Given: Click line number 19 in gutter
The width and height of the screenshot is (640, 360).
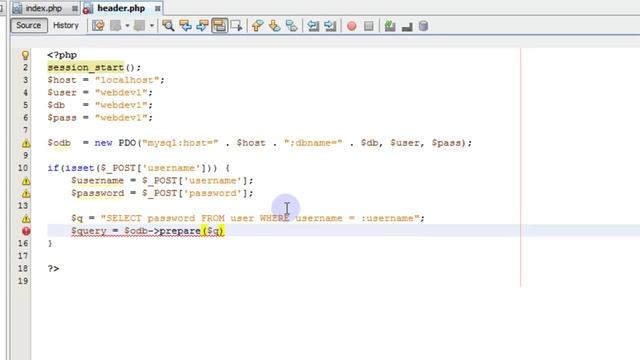Looking at the screenshot, I should click(x=23, y=281).
